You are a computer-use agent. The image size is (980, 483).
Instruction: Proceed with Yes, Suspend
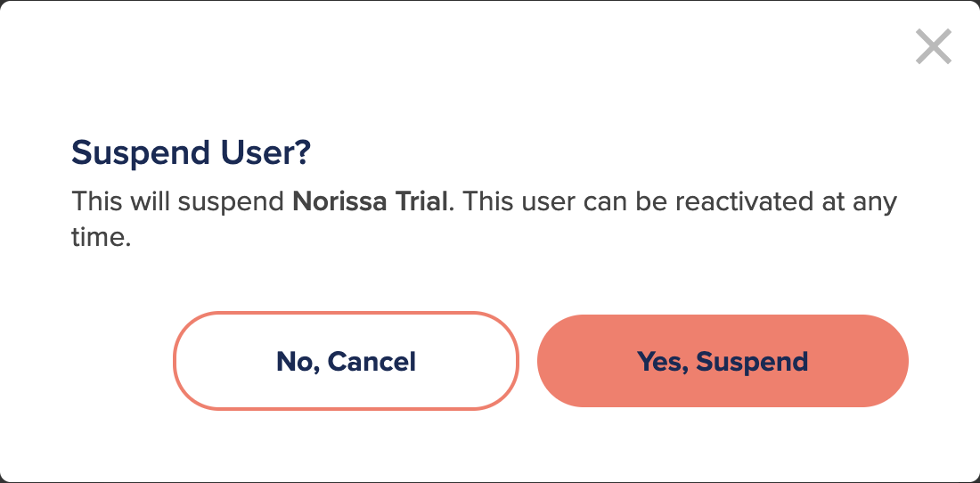(x=723, y=361)
